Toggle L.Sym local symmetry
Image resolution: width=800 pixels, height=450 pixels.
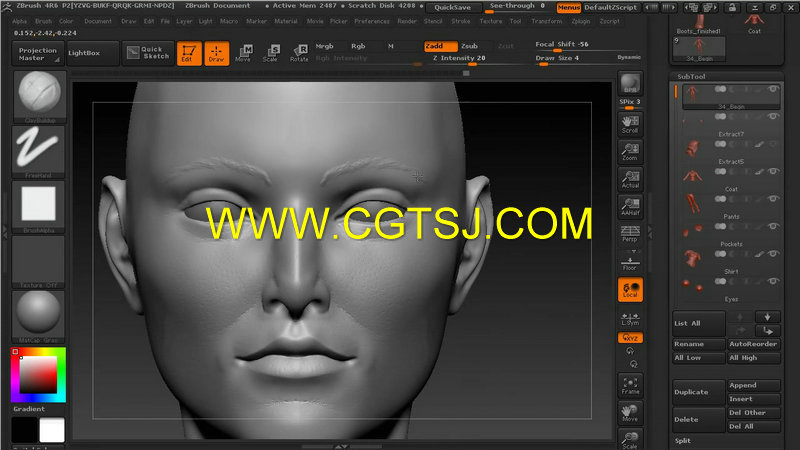pos(630,319)
